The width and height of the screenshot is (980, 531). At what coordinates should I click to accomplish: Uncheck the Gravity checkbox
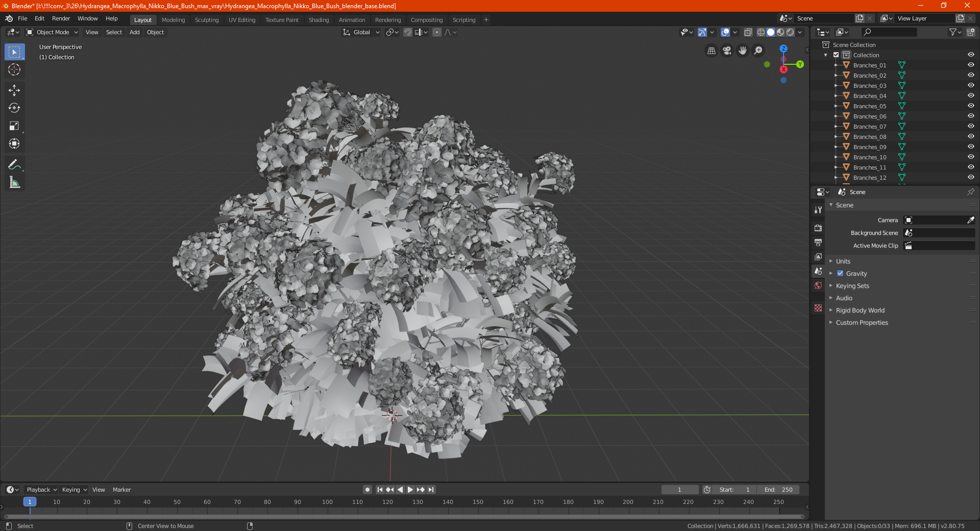coord(840,273)
